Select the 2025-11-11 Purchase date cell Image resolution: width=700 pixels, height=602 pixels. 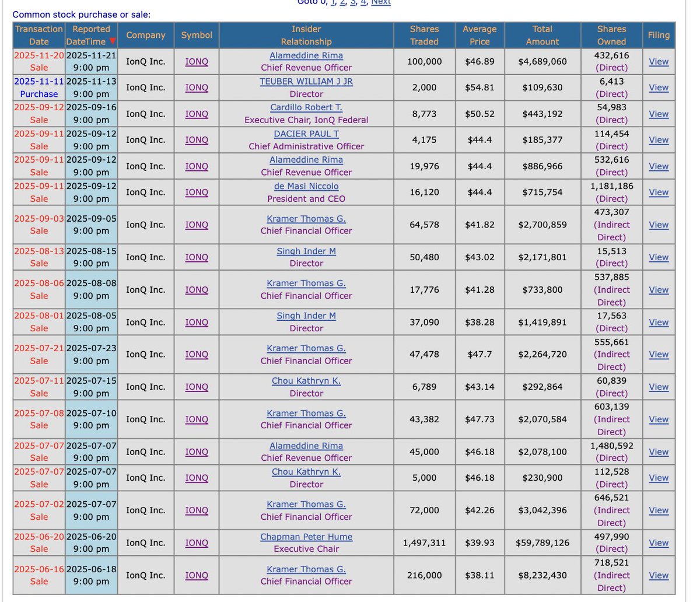coord(39,87)
